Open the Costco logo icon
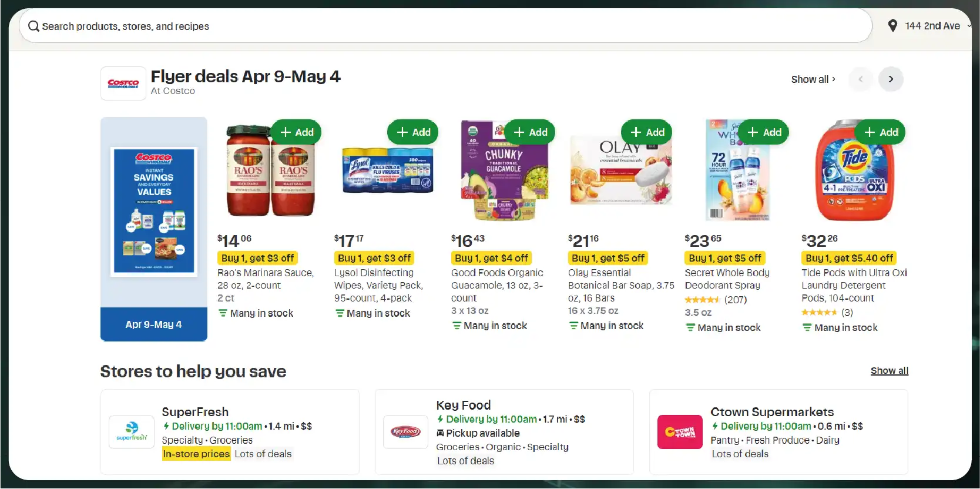980x489 pixels. (x=123, y=83)
